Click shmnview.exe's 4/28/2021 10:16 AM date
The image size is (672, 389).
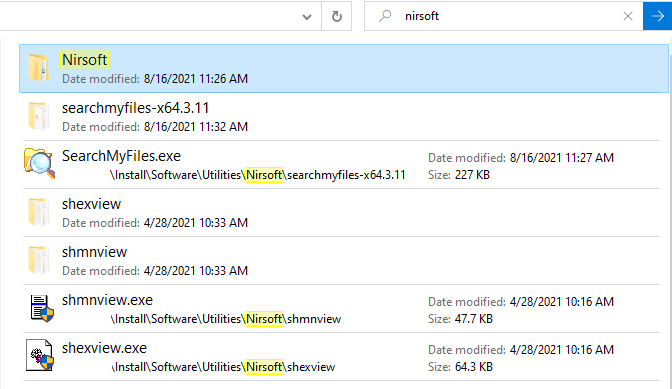[x=562, y=302]
